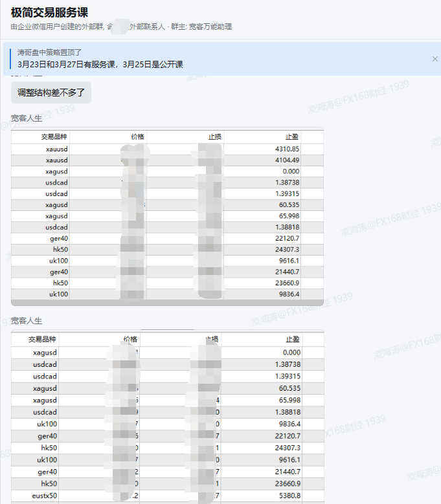The height and width of the screenshot is (504, 441).
Task: Open pinned notice about 3月23日 service class
Action: (100, 64)
